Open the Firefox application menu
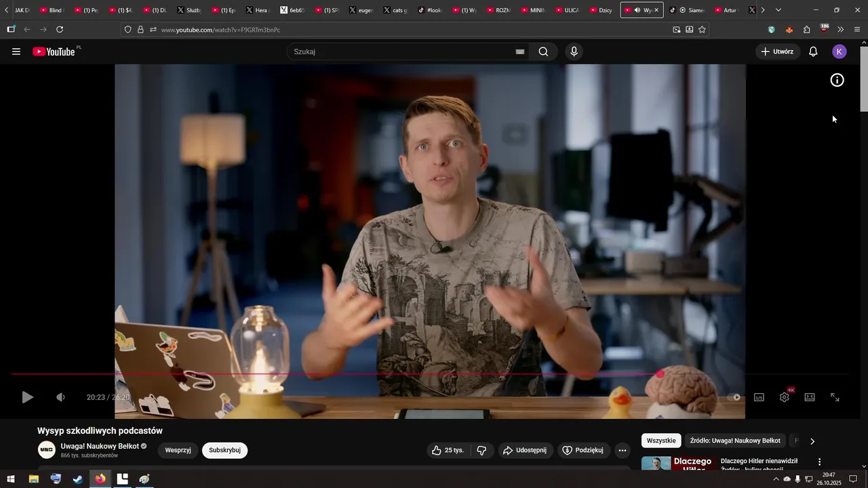The image size is (868, 488). point(857,30)
